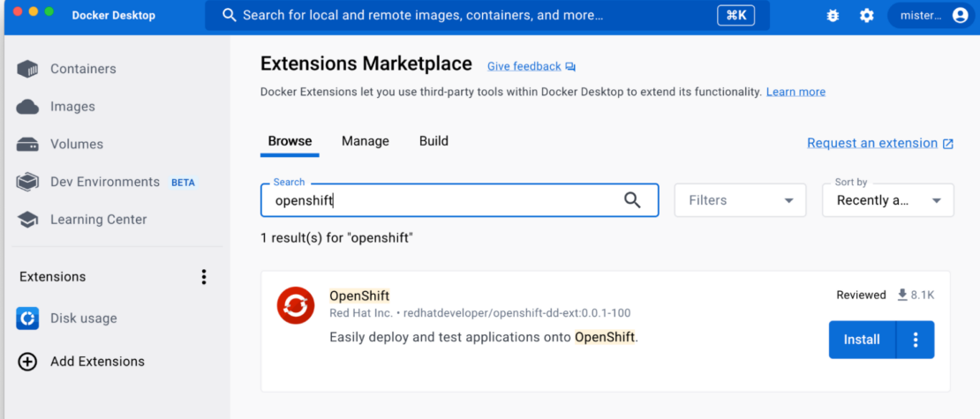980x419 pixels.
Task: Open the Containers sidebar icon
Action: 27,69
